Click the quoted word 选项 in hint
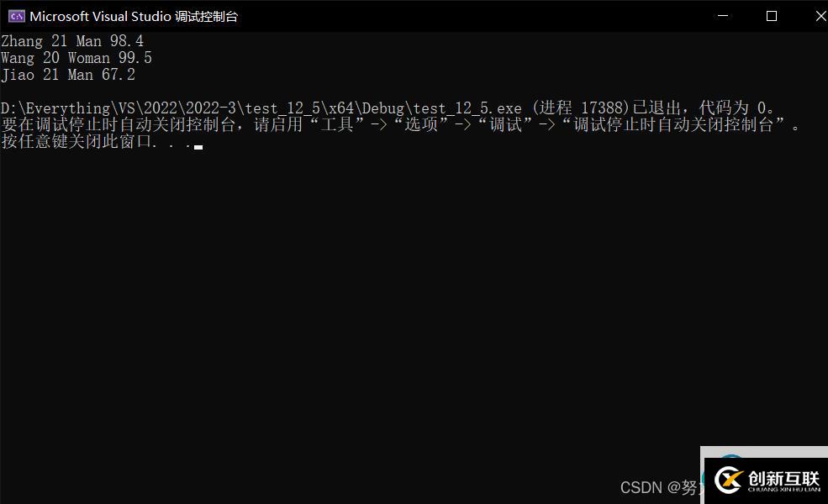Viewport: 828px width, 504px height. pos(421,125)
